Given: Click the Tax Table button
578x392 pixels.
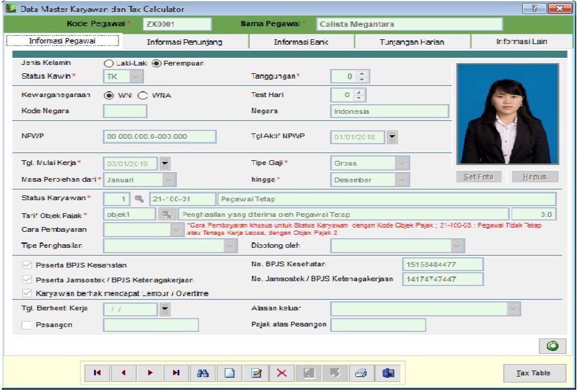Looking at the screenshot, I should 533,373.
